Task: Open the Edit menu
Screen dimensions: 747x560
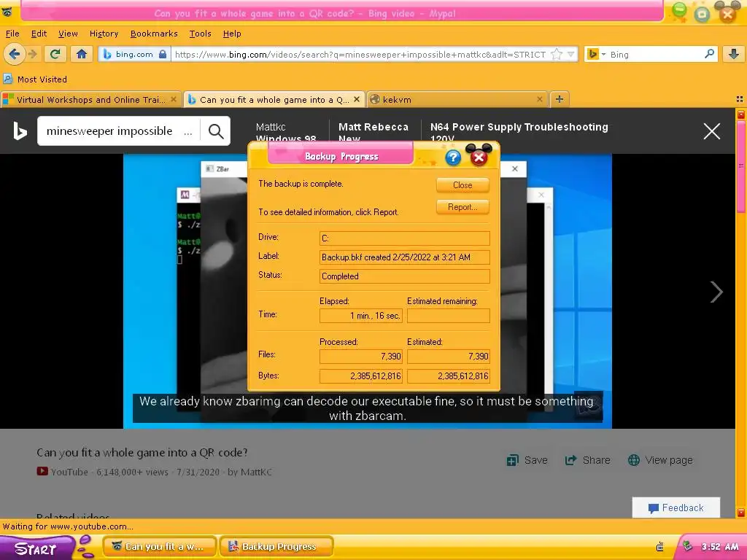Action: [39, 34]
